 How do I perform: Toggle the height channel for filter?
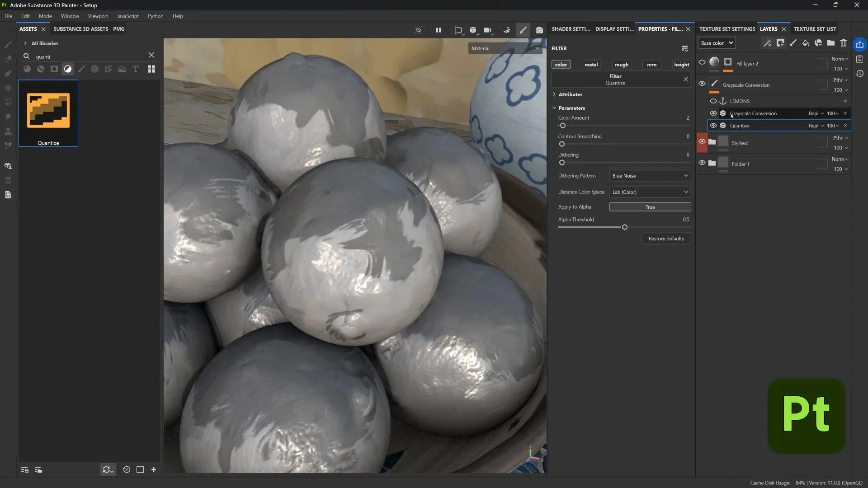point(681,65)
